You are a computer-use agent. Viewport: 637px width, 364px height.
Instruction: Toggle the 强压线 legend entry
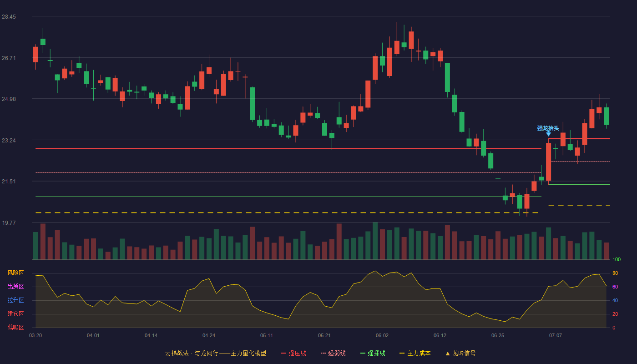tap(293, 353)
